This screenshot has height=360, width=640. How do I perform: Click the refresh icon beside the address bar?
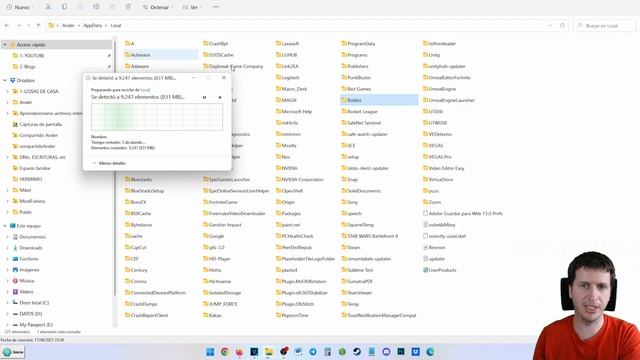[562, 25]
